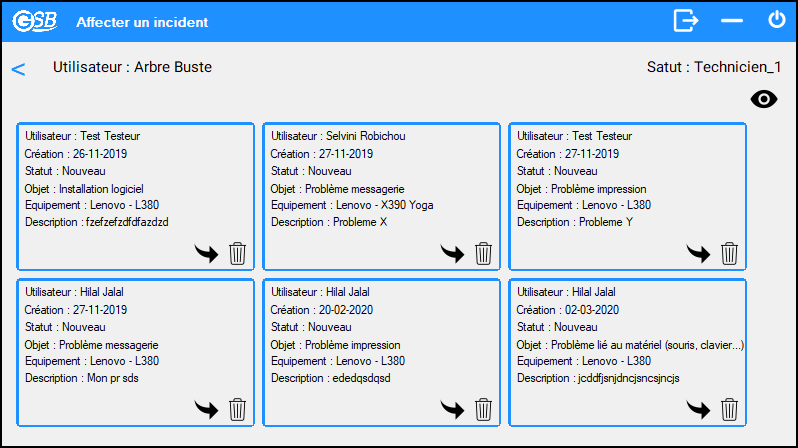Viewport: 798px width, 448px height.
Task: Assign the Mon pr sds incident
Action: coord(206,409)
